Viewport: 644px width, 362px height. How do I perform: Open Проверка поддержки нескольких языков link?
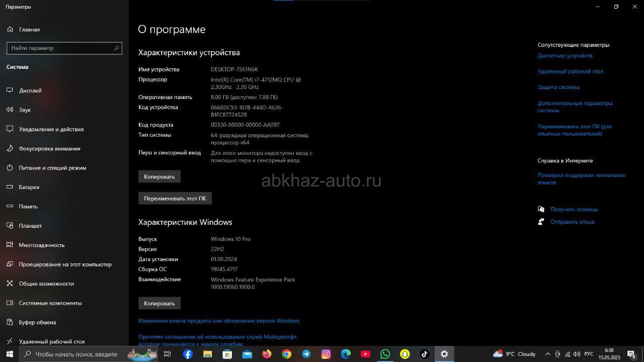(581, 178)
